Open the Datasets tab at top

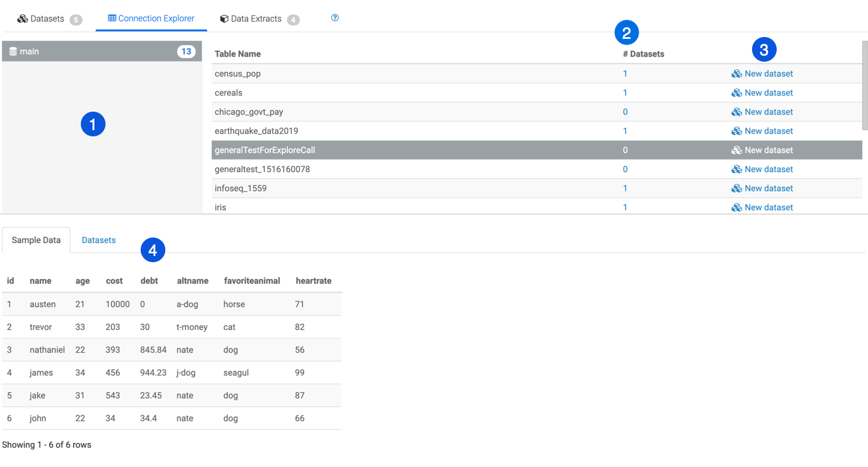point(48,19)
